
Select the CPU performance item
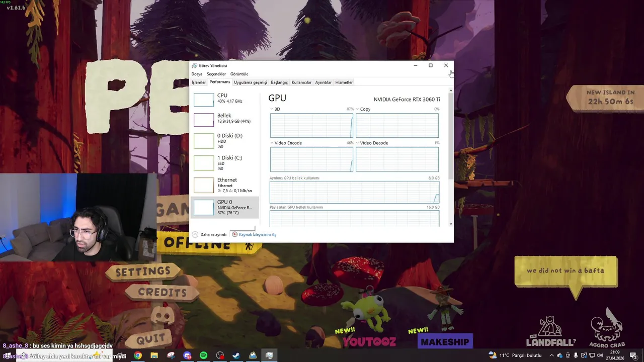click(225, 99)
